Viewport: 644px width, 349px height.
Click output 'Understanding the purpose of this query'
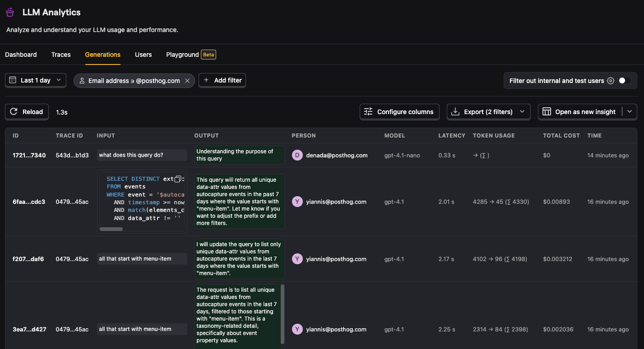pos(240,155)
